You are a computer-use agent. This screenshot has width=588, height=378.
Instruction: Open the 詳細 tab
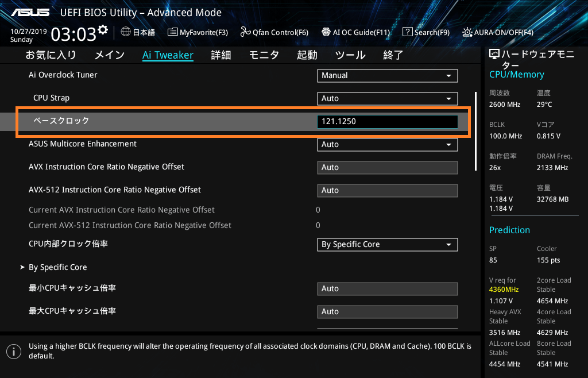click(x=221, y=55)
